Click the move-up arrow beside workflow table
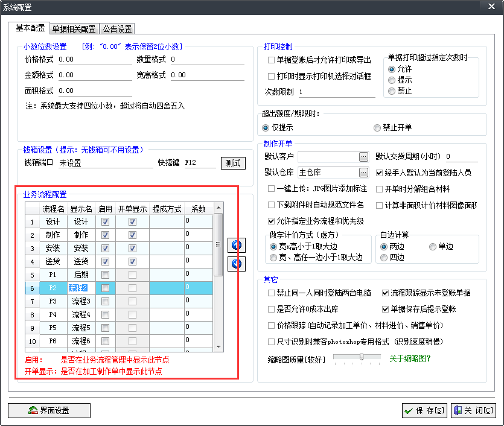The height and width of the screenshot is (426, 504). (237, 245)
